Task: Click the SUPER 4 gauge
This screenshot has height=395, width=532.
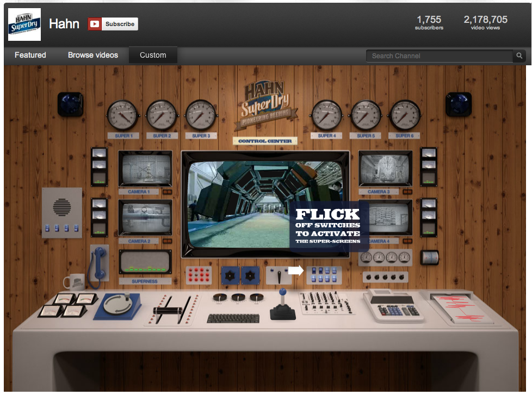Action: tap(327, 115)
